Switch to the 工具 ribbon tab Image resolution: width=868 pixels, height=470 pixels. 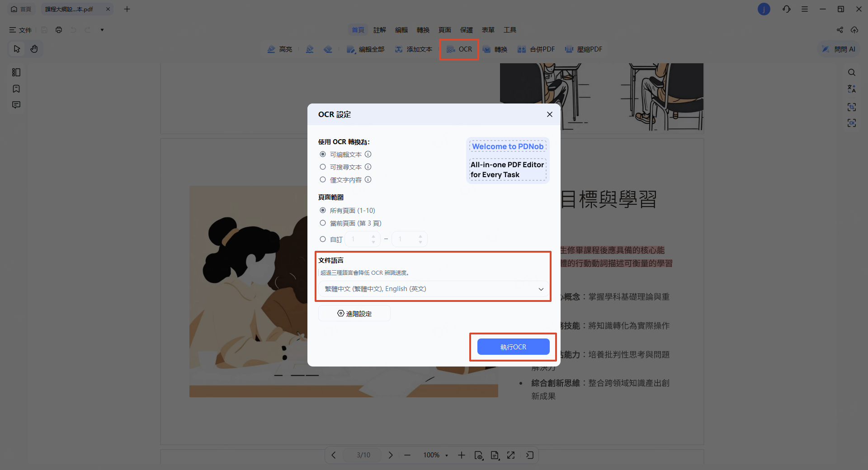pyautogui.click(x=510, y=30)
